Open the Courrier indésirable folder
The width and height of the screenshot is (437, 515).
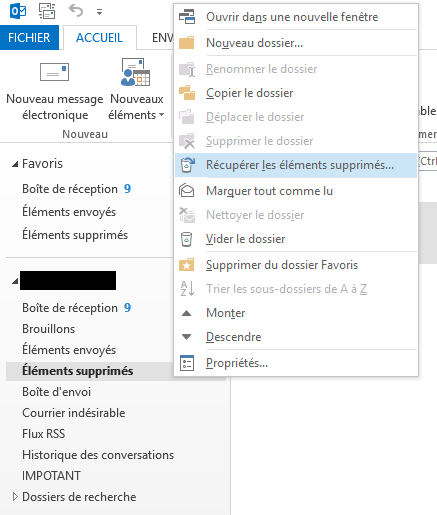[x=74, y=413]
